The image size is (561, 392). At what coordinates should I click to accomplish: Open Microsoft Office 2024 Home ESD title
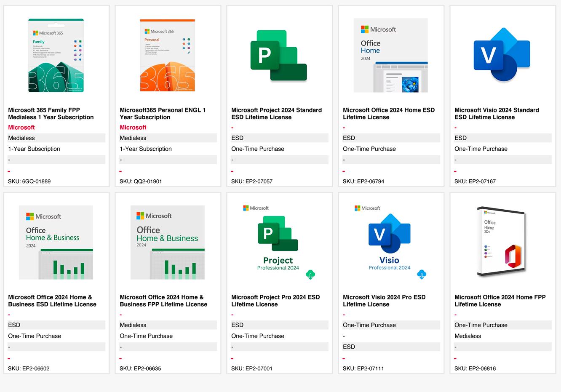tap(389, 114)
